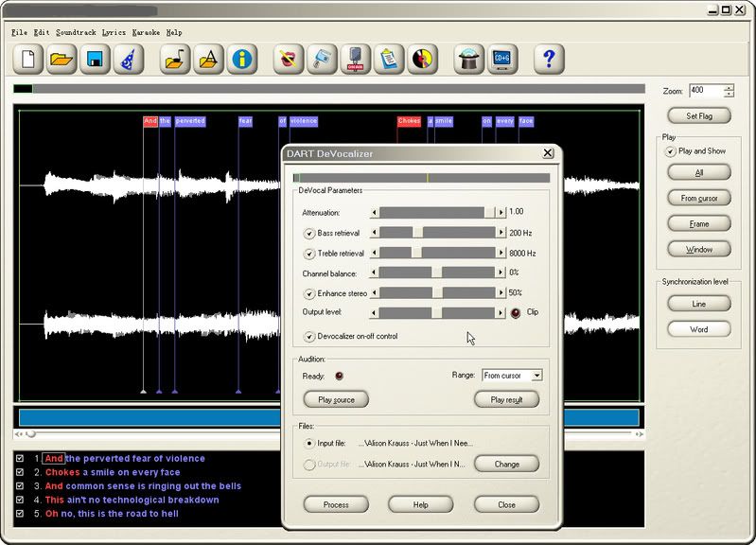
Task: Click the blue info icon
Action: coord(243,60)
